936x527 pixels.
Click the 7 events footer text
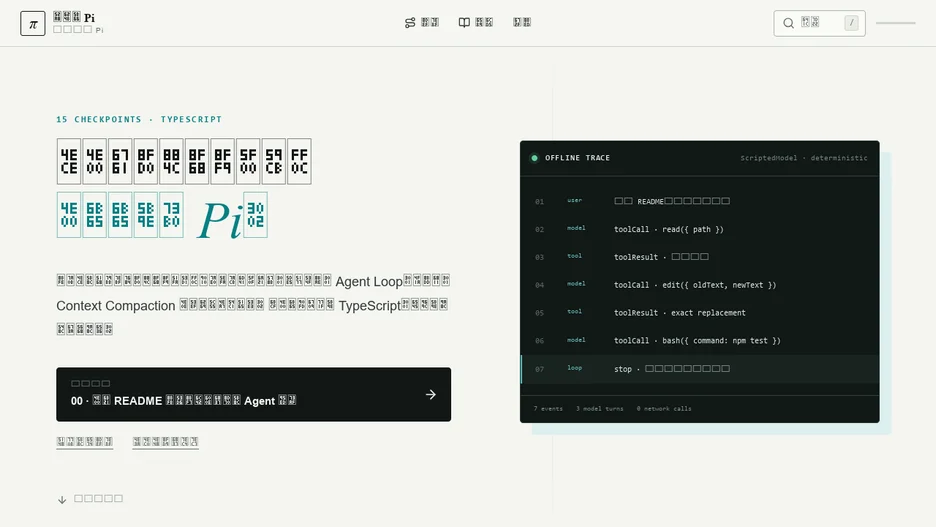coord(548,409)
